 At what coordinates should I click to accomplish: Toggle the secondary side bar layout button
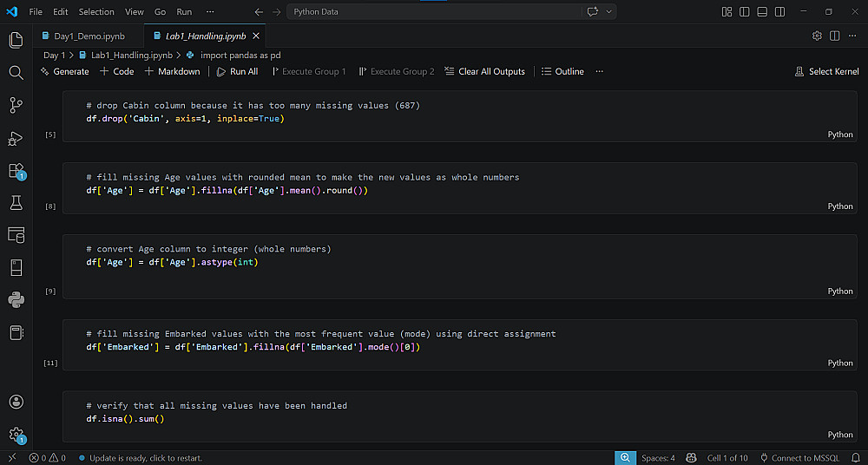click(x=781, y=12)
